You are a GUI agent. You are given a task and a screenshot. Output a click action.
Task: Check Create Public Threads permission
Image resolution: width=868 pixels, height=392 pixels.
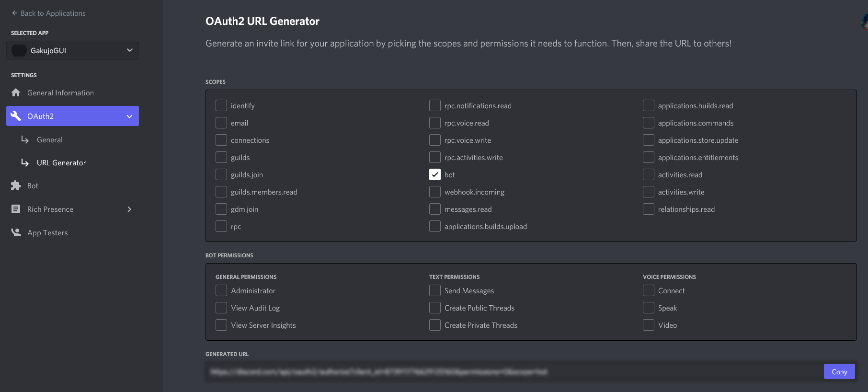[435, 308]
